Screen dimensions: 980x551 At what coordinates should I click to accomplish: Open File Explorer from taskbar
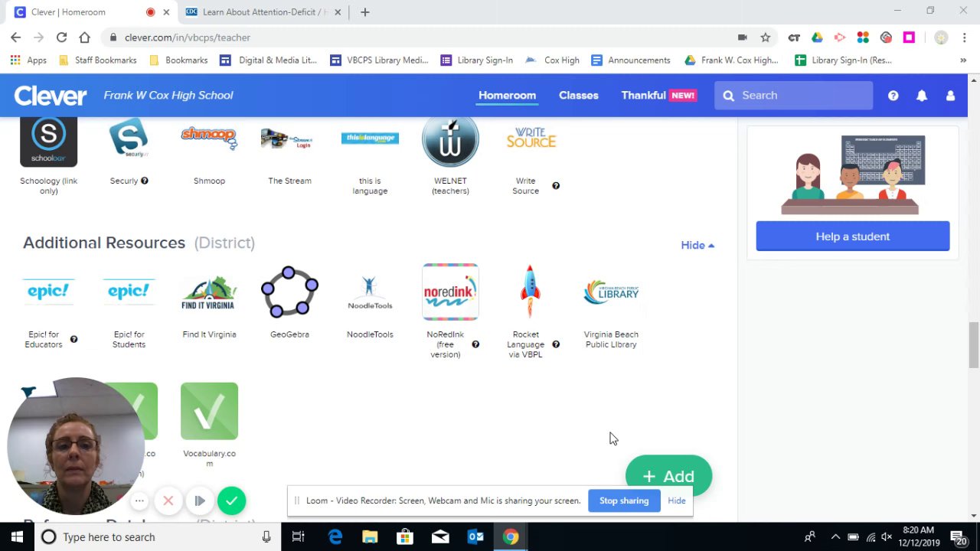(370, 537)
